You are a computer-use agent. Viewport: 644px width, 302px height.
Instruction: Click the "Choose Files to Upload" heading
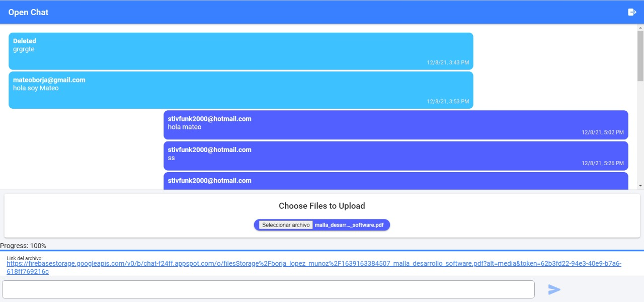[322, 206]
